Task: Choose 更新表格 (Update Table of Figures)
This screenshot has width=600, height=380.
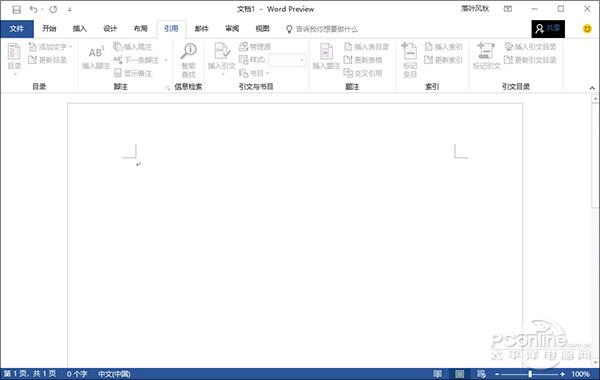Action: (x=363, y=60)
